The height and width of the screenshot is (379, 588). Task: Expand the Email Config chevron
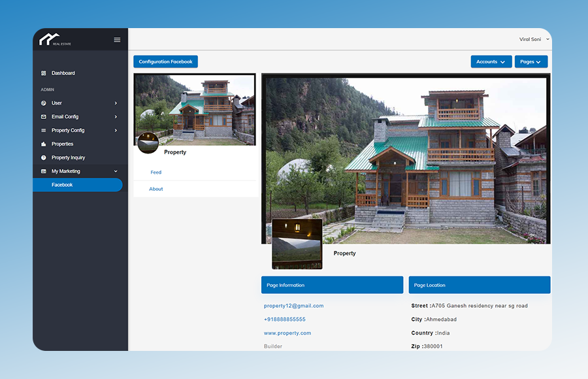(x=116, y=117)
